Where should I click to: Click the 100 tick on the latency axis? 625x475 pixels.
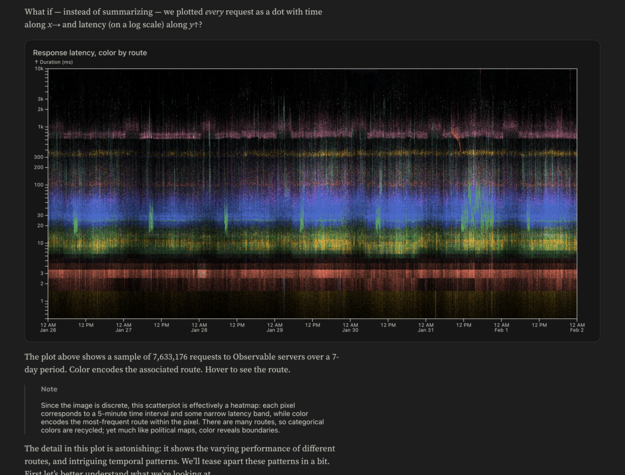click(x=40, y=185)
